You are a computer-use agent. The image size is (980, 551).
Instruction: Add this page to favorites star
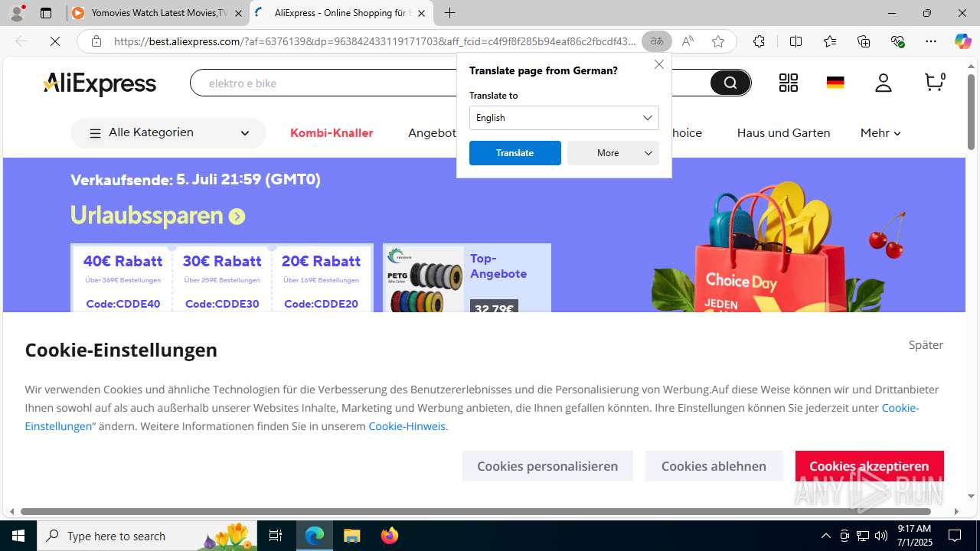[718, 41]
